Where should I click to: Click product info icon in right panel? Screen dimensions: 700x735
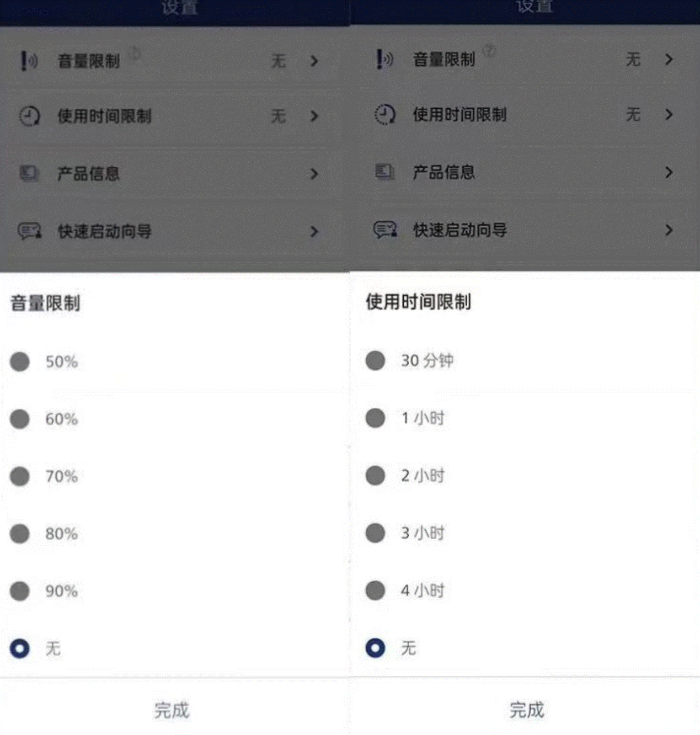[384, 172]
